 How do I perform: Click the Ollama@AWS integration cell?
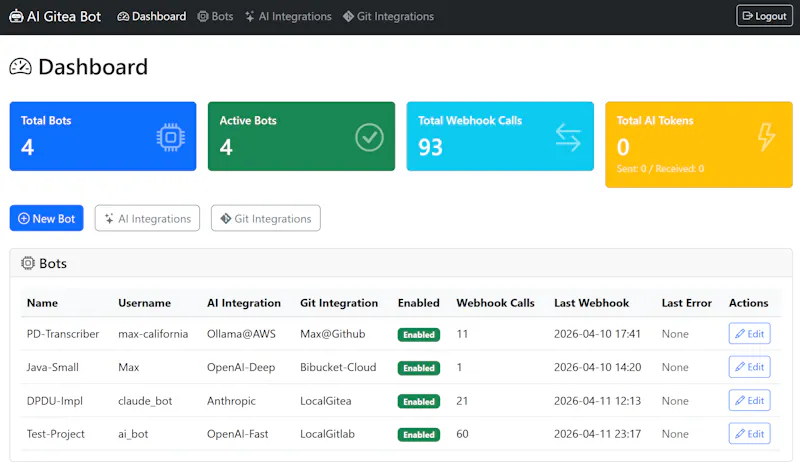[x=241, y=334]
